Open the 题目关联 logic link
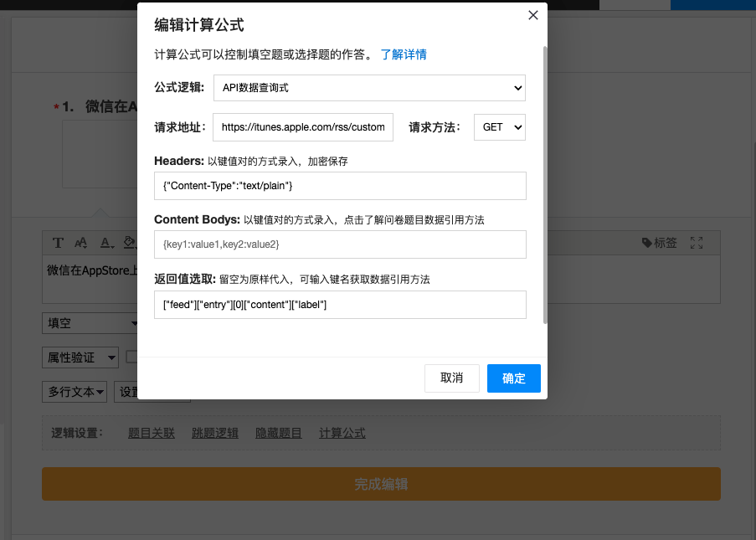 [152, 433]
